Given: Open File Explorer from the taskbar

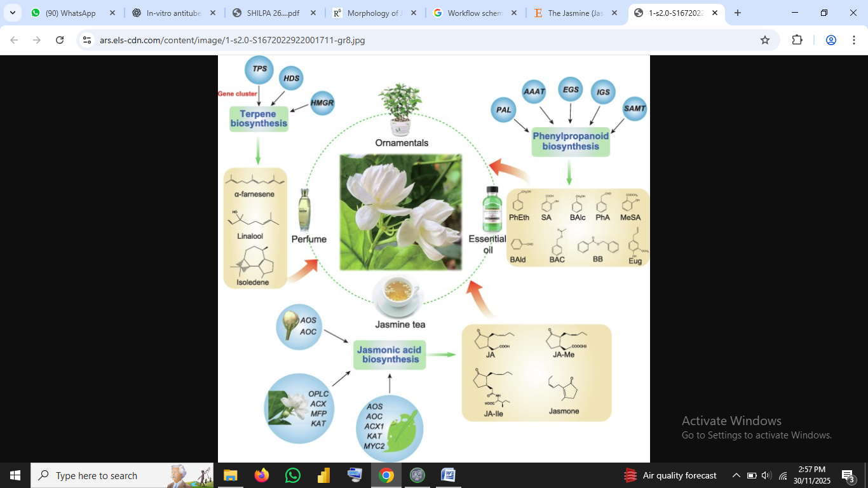Looking at the screenshot, I should [x=230, y=475].
